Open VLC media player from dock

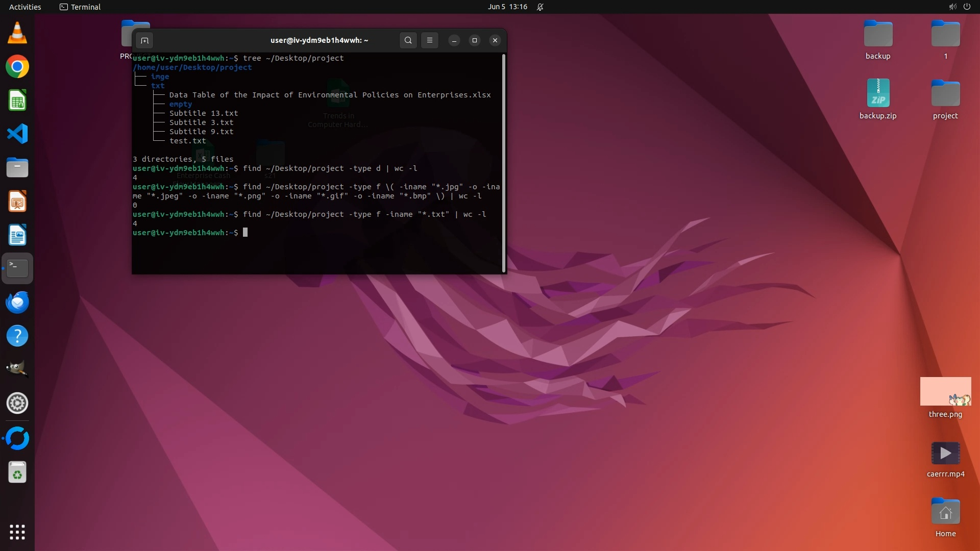tap(17, 33)
